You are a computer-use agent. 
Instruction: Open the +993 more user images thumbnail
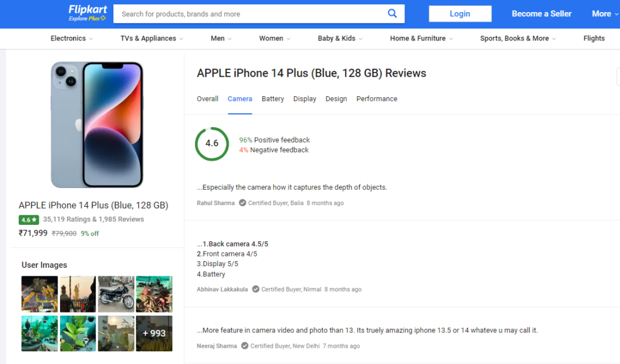pos(154,333)
